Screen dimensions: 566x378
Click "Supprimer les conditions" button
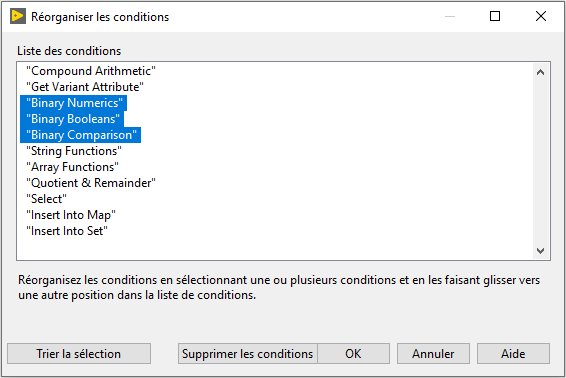(x=248, y=353)
